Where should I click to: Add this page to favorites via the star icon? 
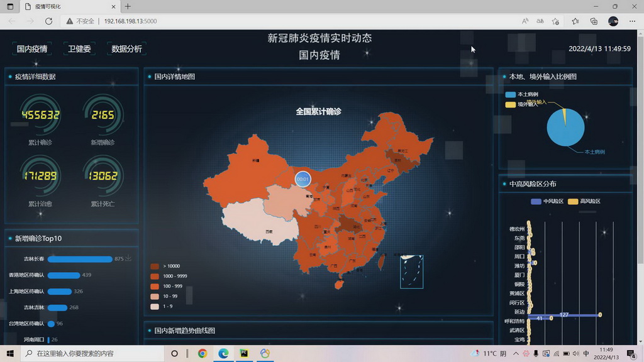click(x=555, y=21)
